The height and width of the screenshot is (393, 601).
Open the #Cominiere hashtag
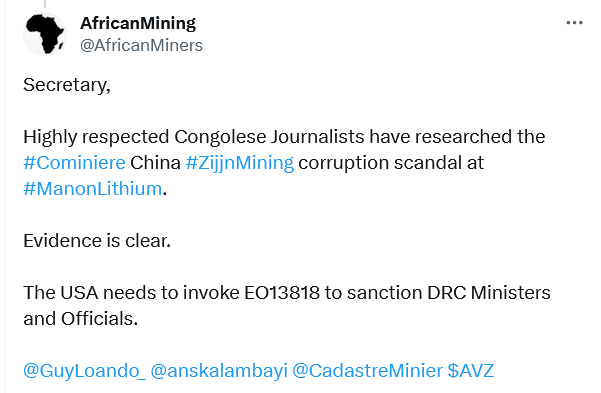click(x=74, y=163)
